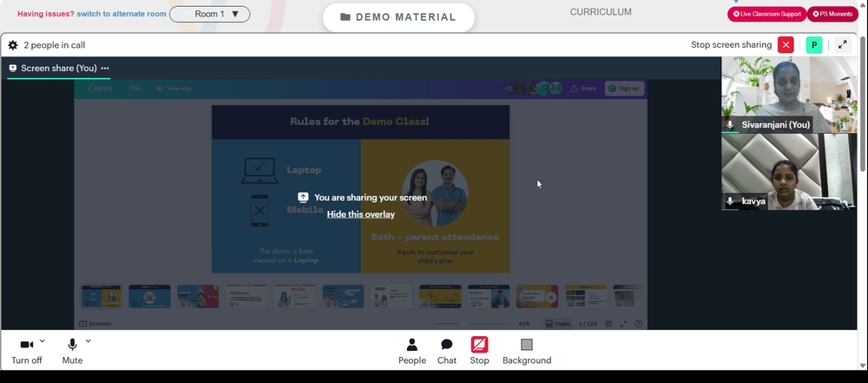Open call settings gear icon
The image size is (868, 383).
(x=13, y=45)
